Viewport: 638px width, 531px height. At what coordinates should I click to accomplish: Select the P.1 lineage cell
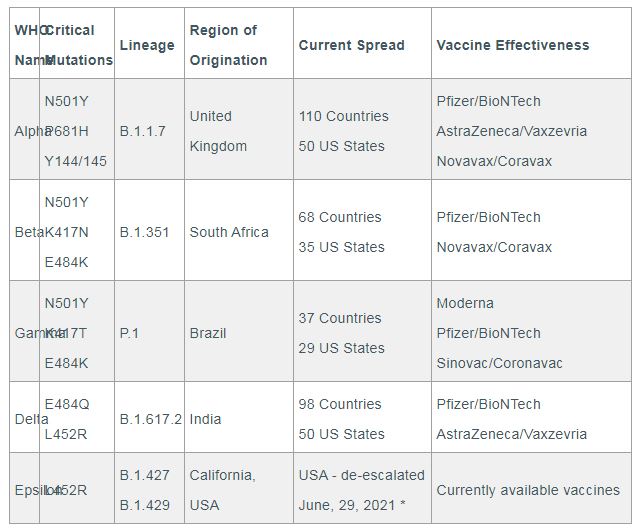click(x=130, y=333)
